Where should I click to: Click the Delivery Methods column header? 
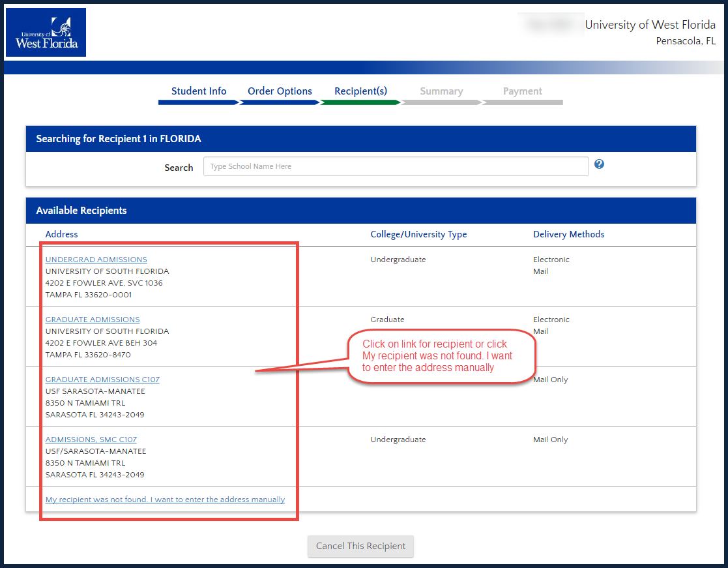(569, 235)
